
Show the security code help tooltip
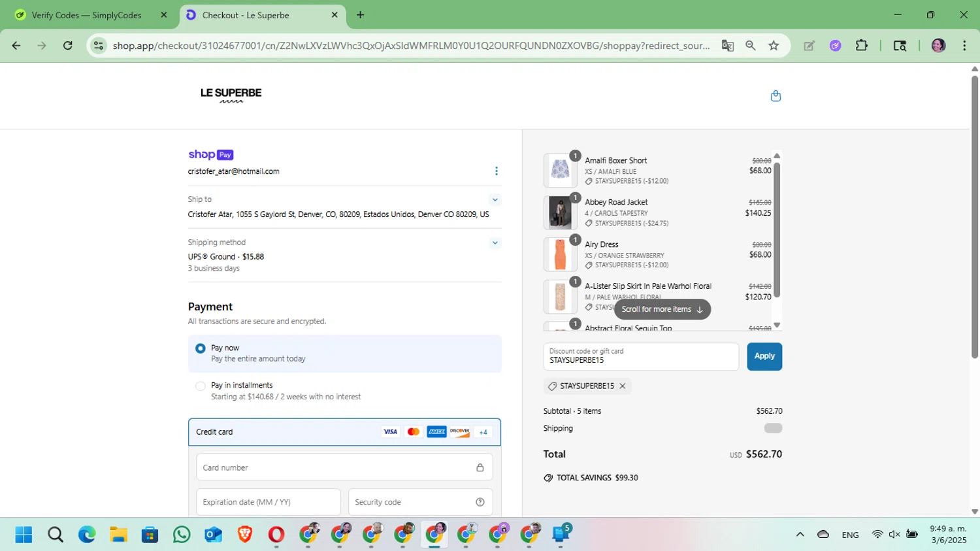pos(480,502)
